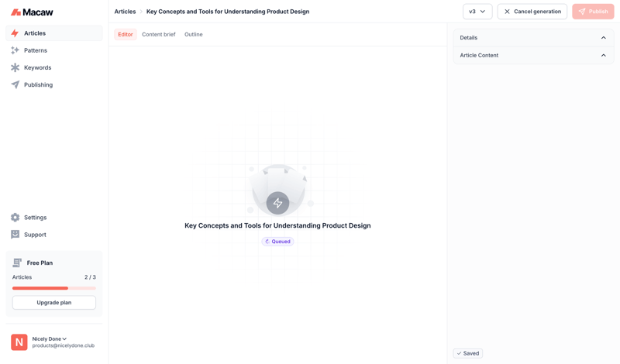Switch to the Outline tab

click(x=193, y=34)
